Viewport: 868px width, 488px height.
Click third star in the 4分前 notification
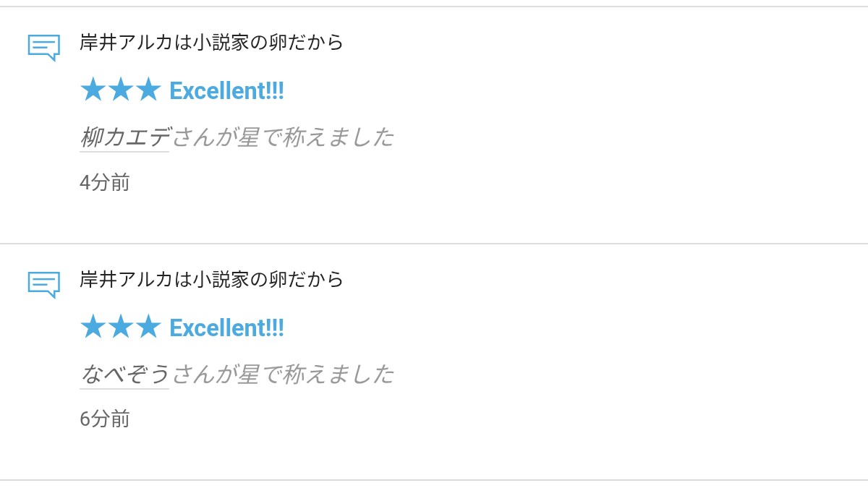(148, 90)
